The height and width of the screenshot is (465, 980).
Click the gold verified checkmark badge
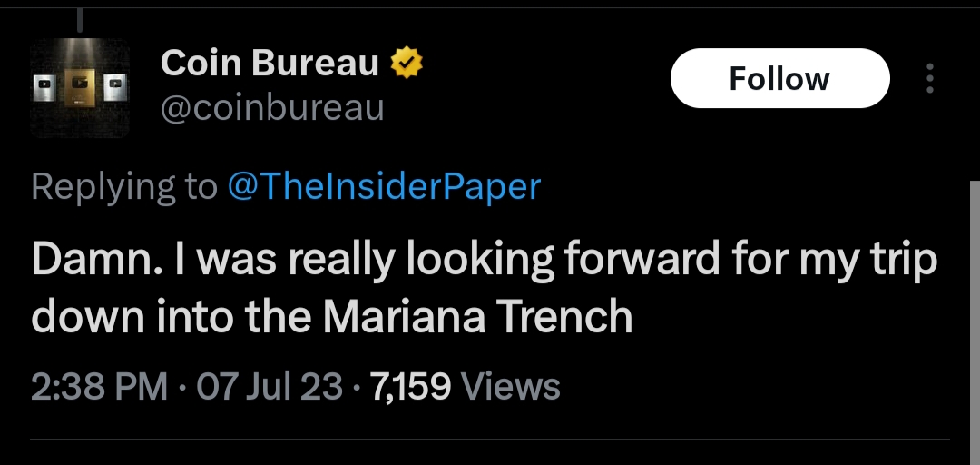(x=407, y=63)
